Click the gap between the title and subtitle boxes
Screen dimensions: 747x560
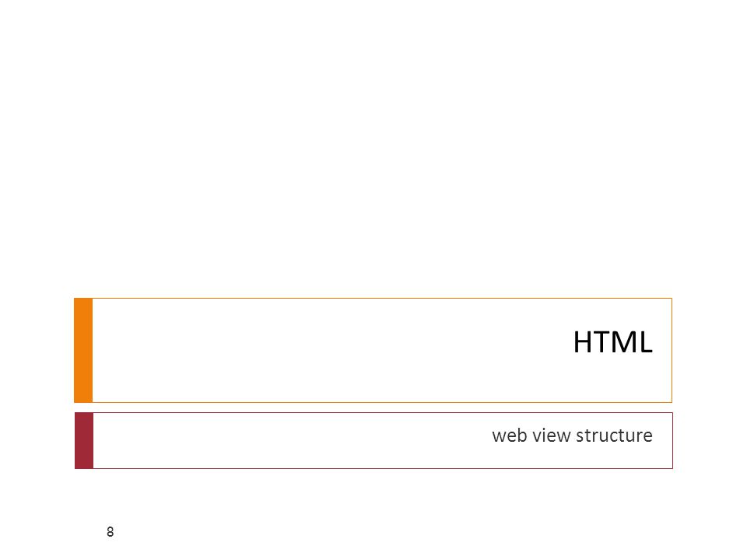point(373,408)
